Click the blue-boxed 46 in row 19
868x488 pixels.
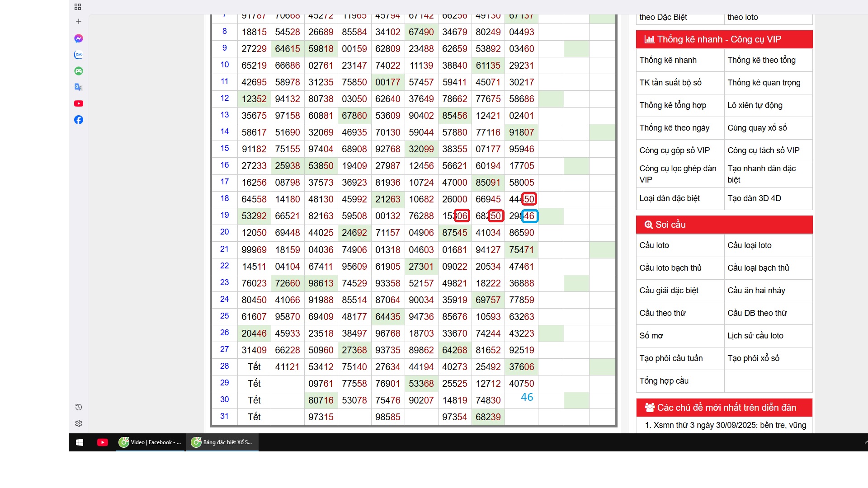[x=529, y=216]
